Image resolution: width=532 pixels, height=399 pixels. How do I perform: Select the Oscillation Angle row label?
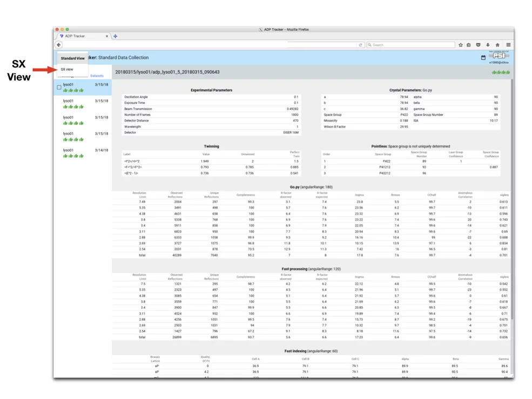tap(136, 97)
